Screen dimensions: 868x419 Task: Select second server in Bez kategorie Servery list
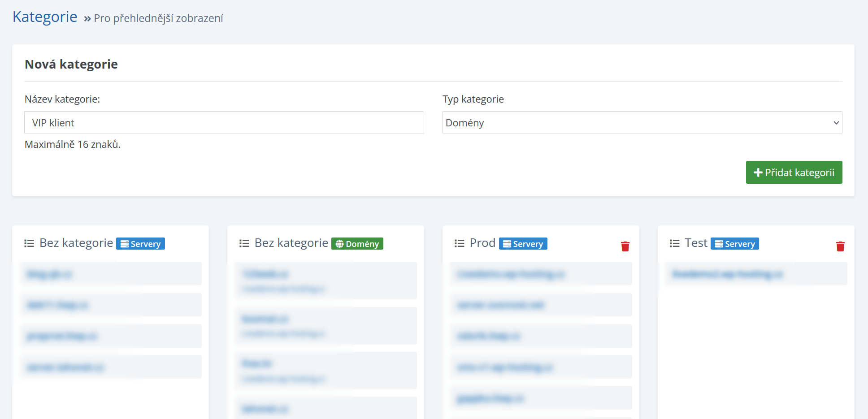[x=111, y=305]
